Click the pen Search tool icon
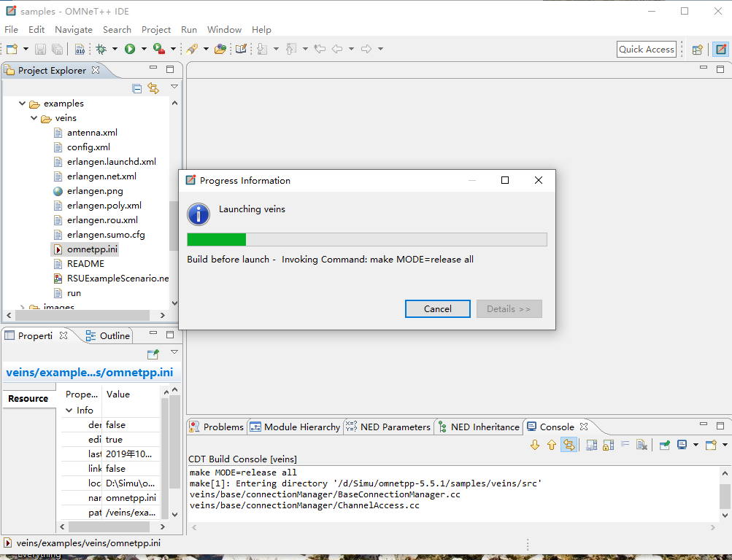The image size is (732, 560). coord(192,49)
